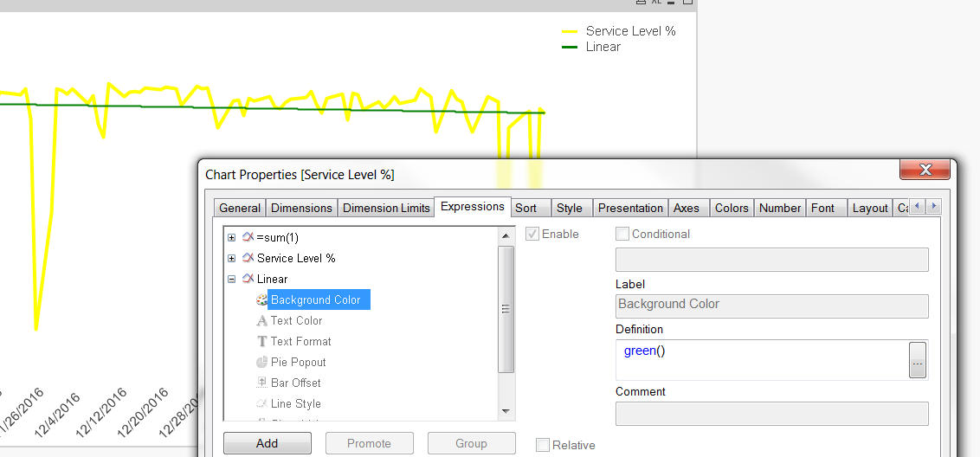980x457 pixels.
Task: Click the Promote button
Action: 370,443
